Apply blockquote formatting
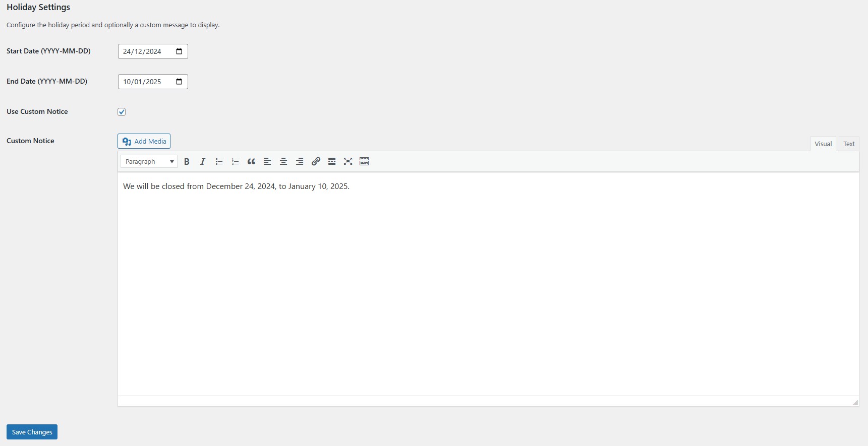Viewport: 868px width, 446px height. tap(251, 161)
